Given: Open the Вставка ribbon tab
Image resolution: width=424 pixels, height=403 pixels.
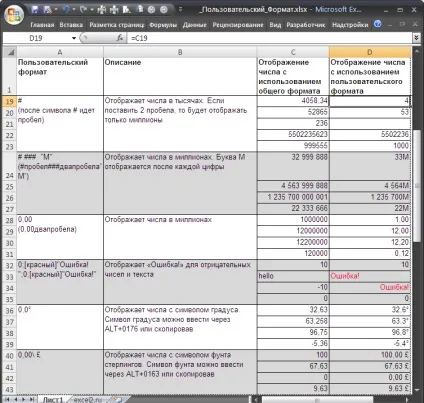Looking at the screenshot, I should click(x=71, y=25).
